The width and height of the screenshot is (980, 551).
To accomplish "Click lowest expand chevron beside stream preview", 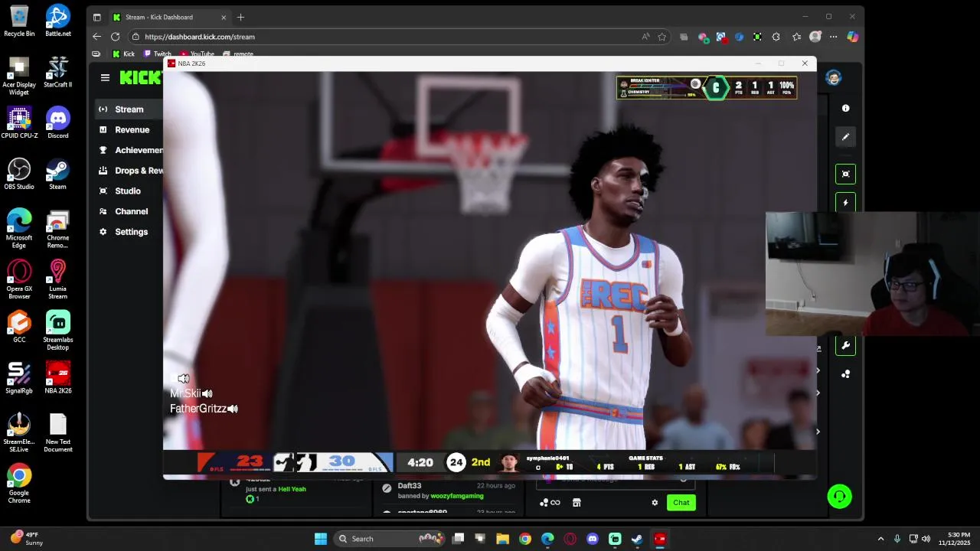I will pos(818,432).
